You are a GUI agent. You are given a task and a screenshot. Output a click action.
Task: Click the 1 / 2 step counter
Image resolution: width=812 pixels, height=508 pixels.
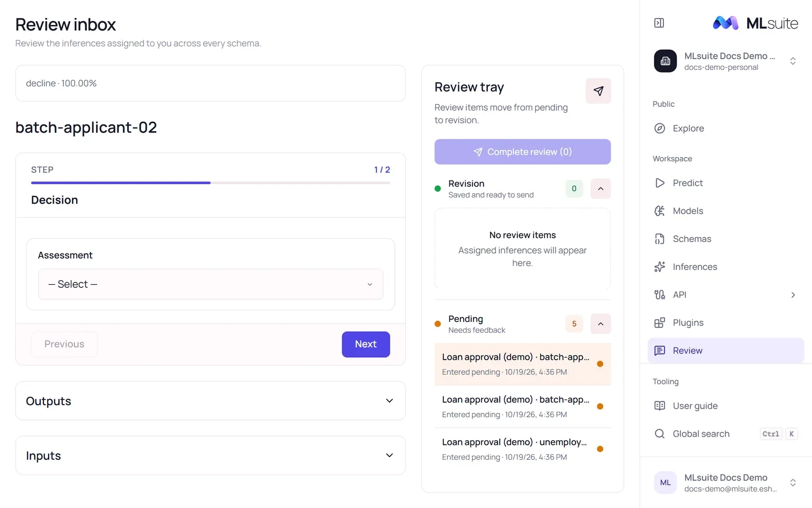pyautogui.click(x=382, y=170)
